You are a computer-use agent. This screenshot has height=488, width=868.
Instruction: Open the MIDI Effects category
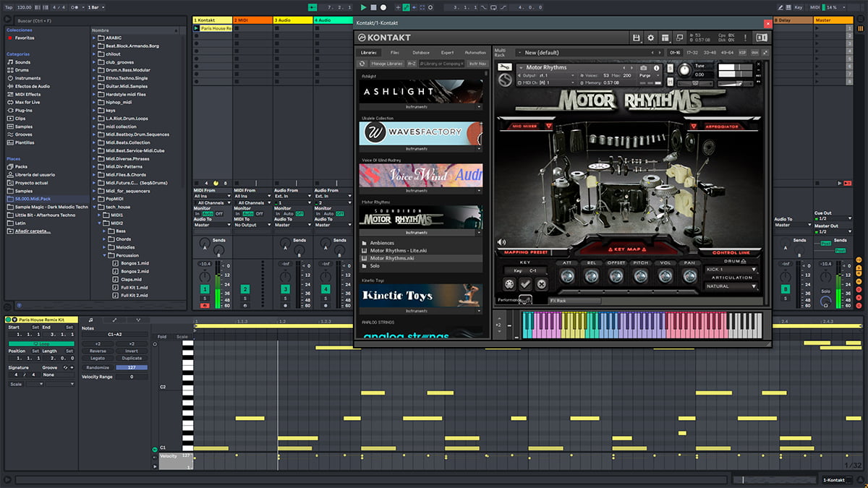(27, 94)
